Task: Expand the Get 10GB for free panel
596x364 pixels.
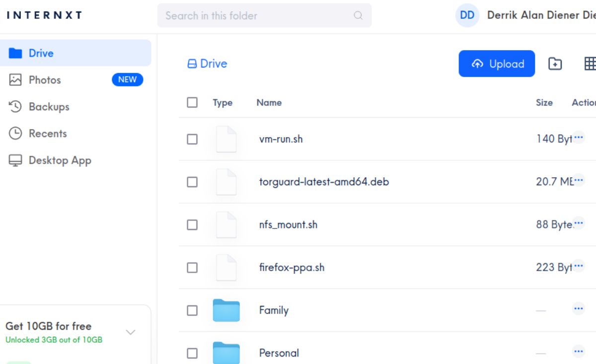Action: (x=130, y=332)
